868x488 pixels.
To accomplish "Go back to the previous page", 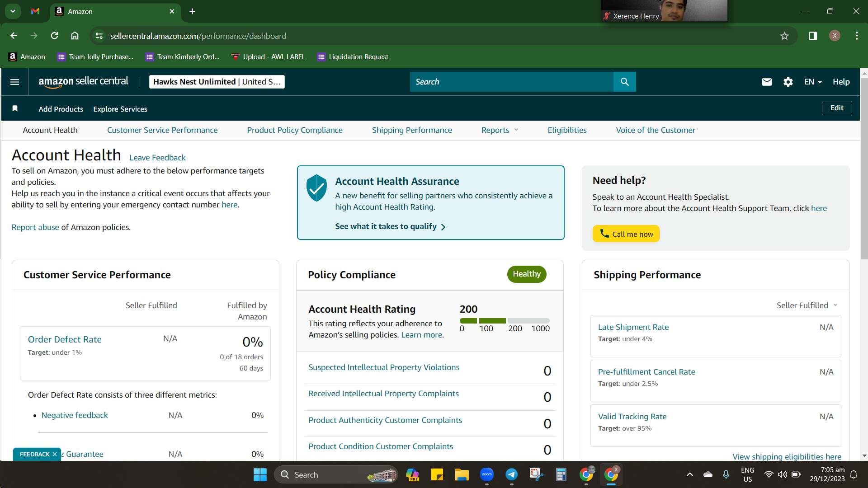I will (14, 36).
